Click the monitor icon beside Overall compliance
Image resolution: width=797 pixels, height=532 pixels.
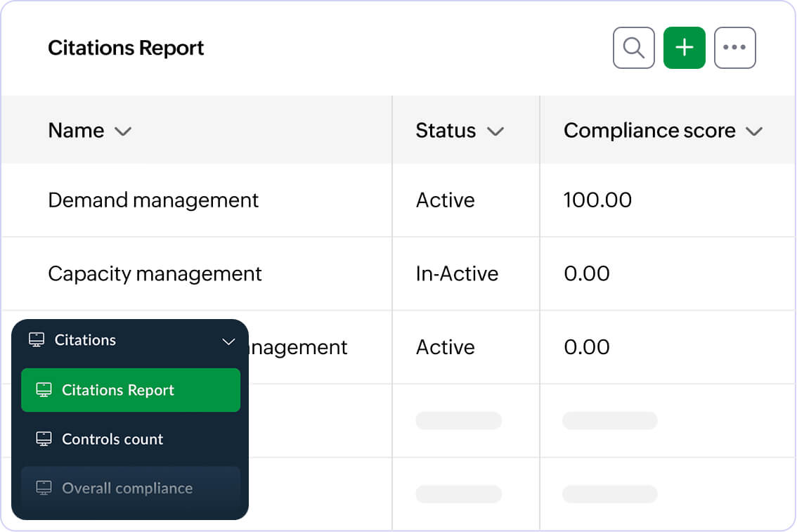(x=44, y=488)
